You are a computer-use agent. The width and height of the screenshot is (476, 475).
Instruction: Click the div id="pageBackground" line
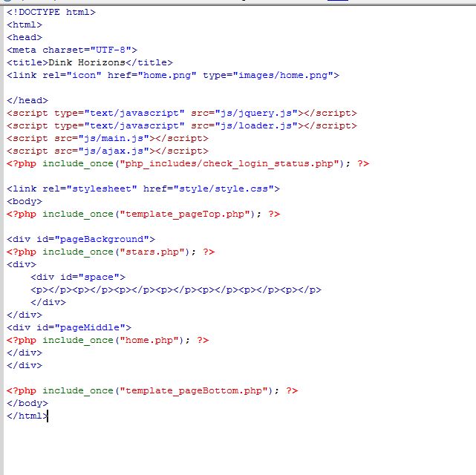pyautogui.click(x=81, y=239)
